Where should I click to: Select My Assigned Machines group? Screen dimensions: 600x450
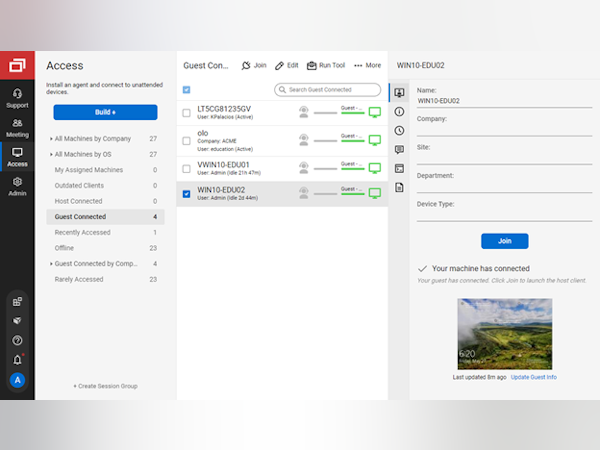point(105,170)
